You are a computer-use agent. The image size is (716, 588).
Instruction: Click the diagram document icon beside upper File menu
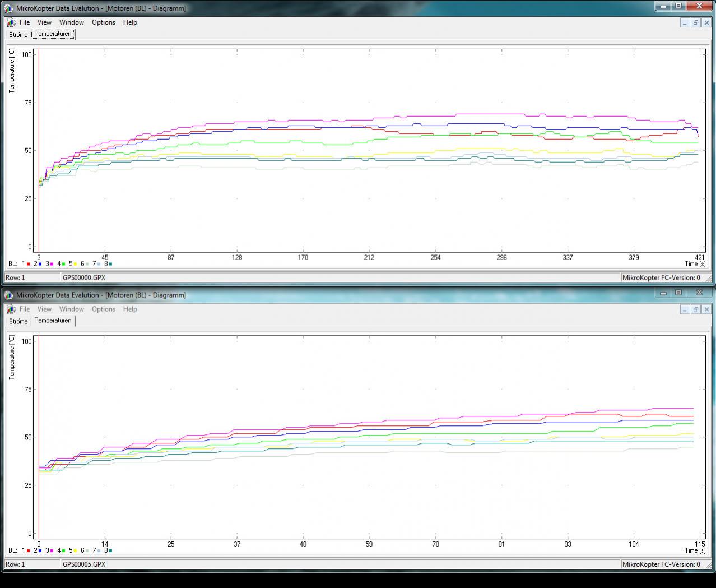(11, 22)
